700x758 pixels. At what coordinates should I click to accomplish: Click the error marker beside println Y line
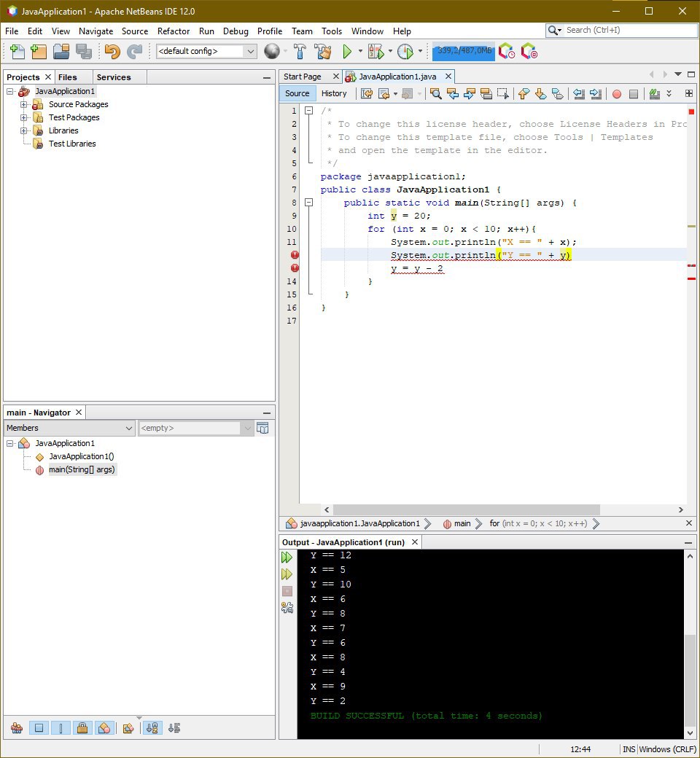[295, 255]
